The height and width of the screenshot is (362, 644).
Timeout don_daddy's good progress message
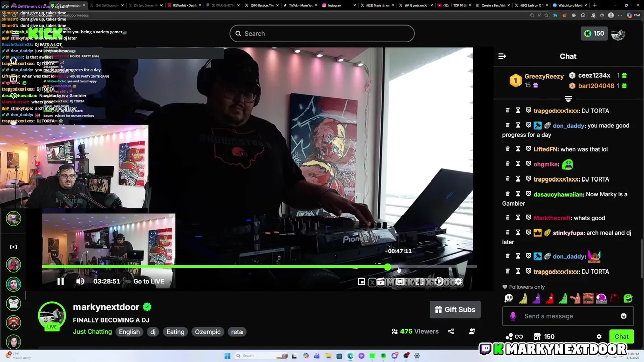coord(518,125)
